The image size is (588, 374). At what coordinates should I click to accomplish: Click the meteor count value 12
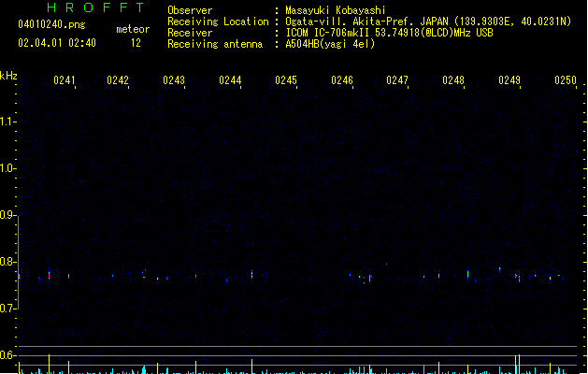136,43
